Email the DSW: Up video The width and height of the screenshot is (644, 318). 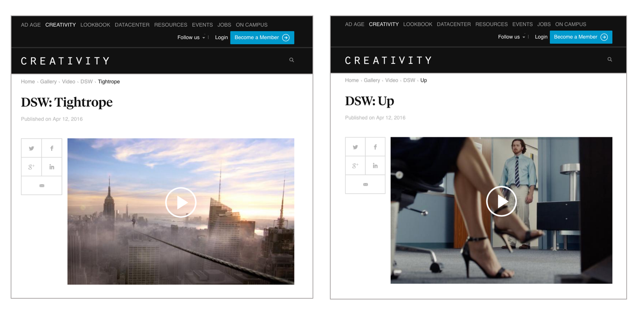[x=365, y=184]
